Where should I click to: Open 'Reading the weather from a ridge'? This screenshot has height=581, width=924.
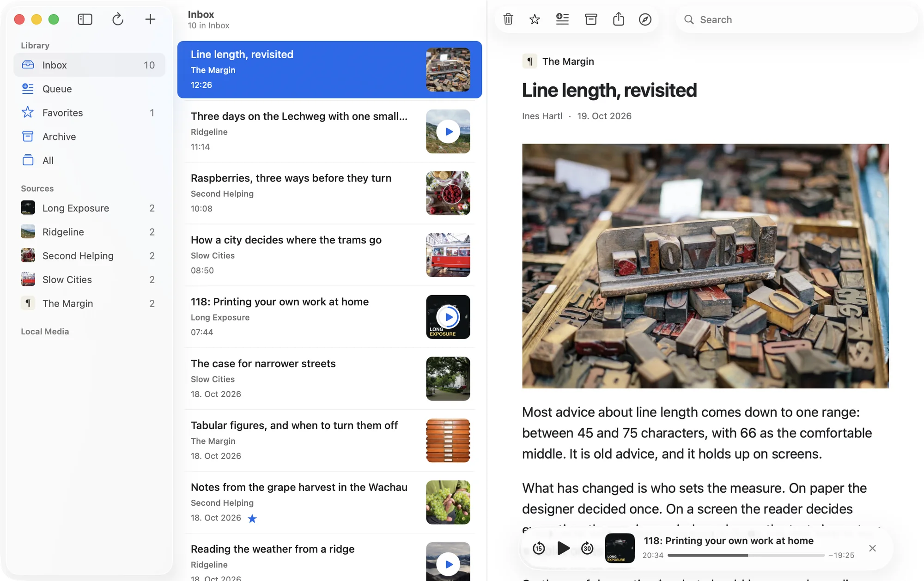pos(329,557)
